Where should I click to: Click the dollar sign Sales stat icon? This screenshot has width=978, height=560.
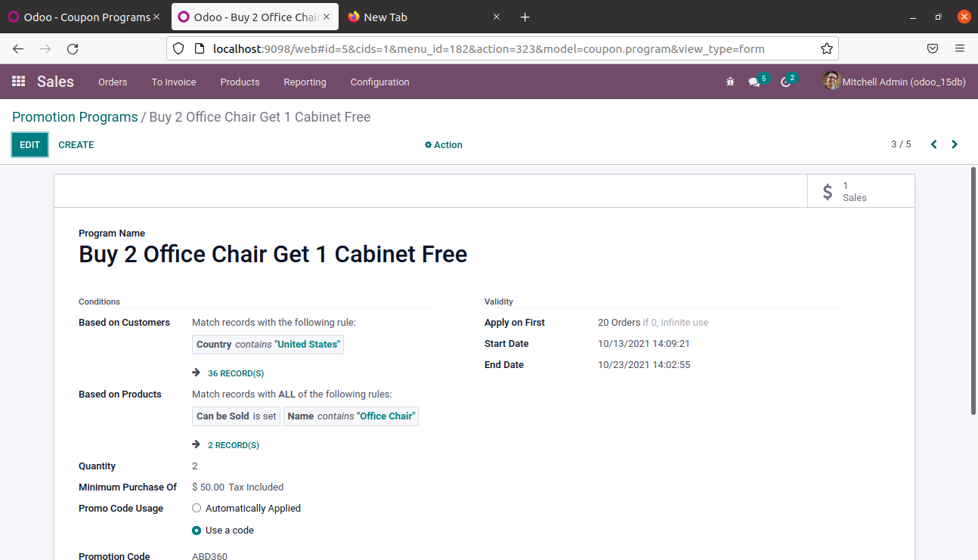[828, 192]
